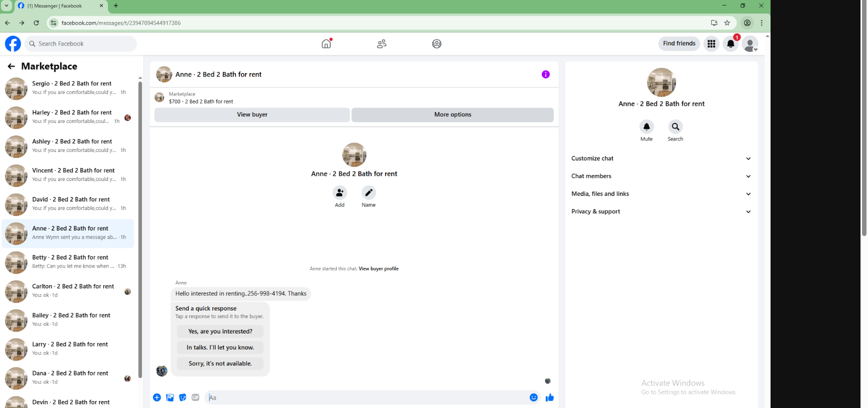Send a thumbs-up like
This screenshot has width=868, height=408.
coord(550,397)
